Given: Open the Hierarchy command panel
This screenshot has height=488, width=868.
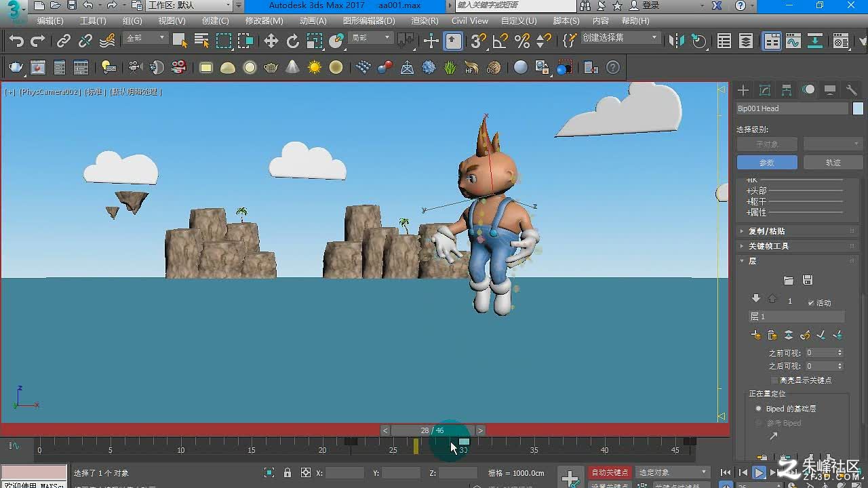Looking at the screenshot, I should [x=787, y=90].
